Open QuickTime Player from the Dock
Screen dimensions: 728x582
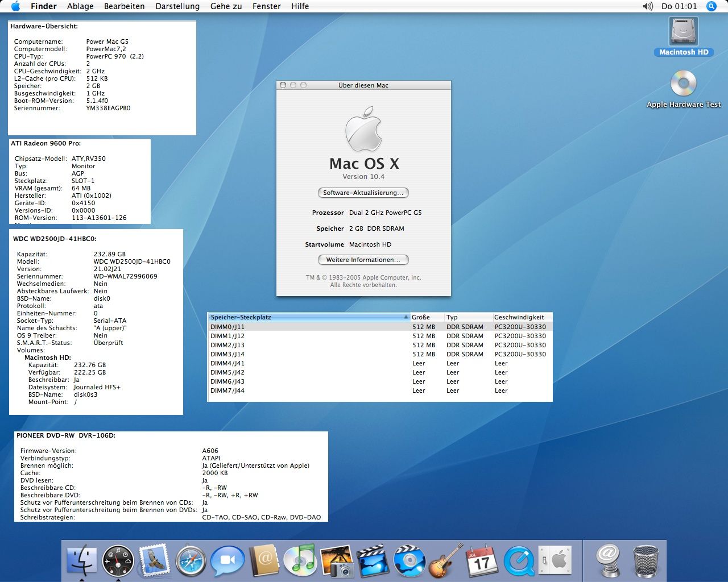[519, 560]
